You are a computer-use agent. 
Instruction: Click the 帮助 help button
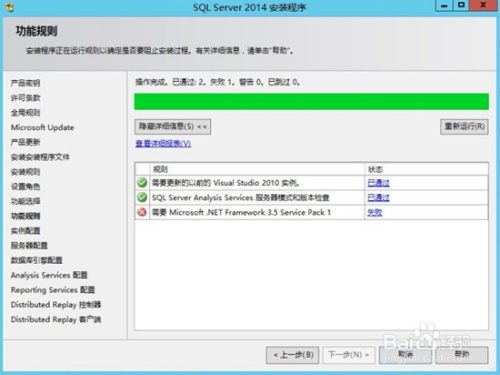(462, 355)
